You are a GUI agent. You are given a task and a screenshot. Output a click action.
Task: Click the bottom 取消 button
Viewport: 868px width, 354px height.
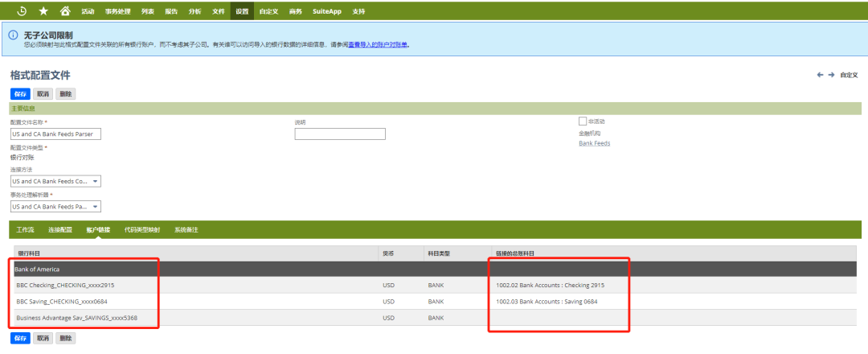[x=43, y=339]
